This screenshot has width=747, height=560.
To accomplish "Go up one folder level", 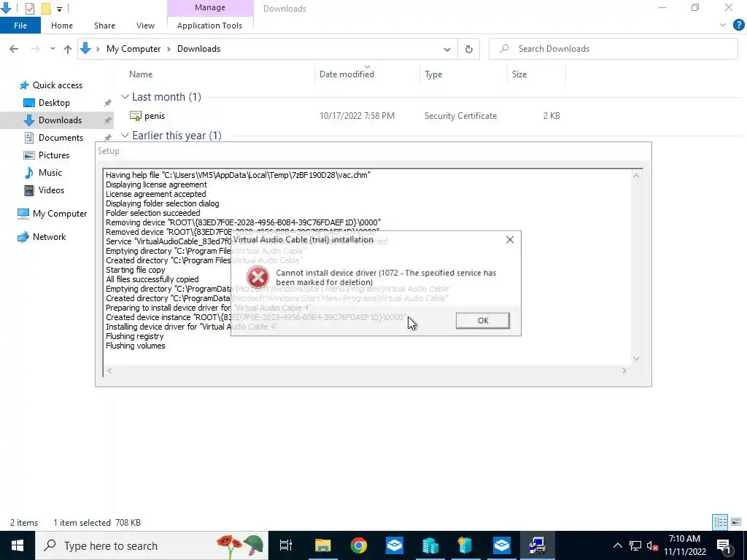I will click(68, 49).
